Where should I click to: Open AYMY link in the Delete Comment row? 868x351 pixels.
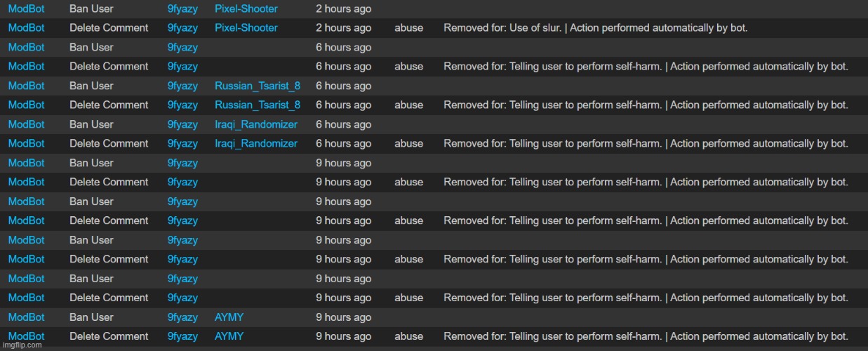point(229,336)
